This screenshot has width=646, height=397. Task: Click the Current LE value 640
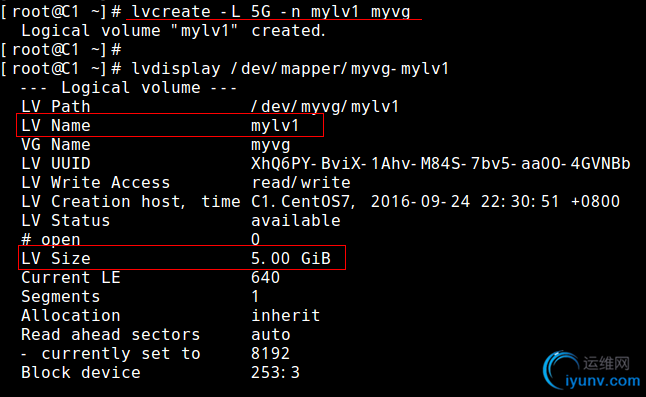point(265,278)
